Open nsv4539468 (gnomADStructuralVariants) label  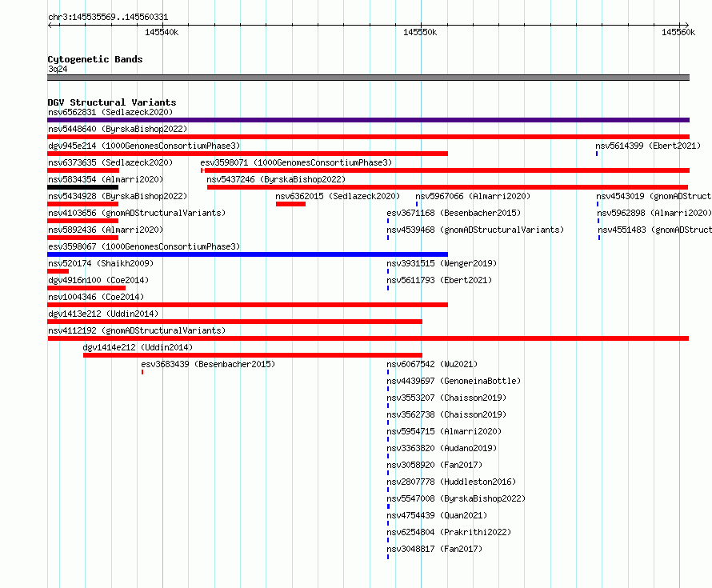pyautogui.click(x=475, y=230)
